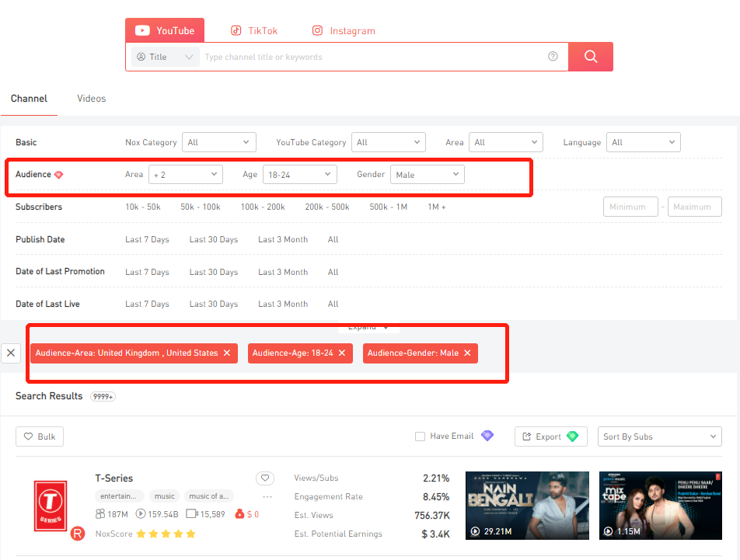
Task: Switch to the Videos tab
Action: click(91, 99)
